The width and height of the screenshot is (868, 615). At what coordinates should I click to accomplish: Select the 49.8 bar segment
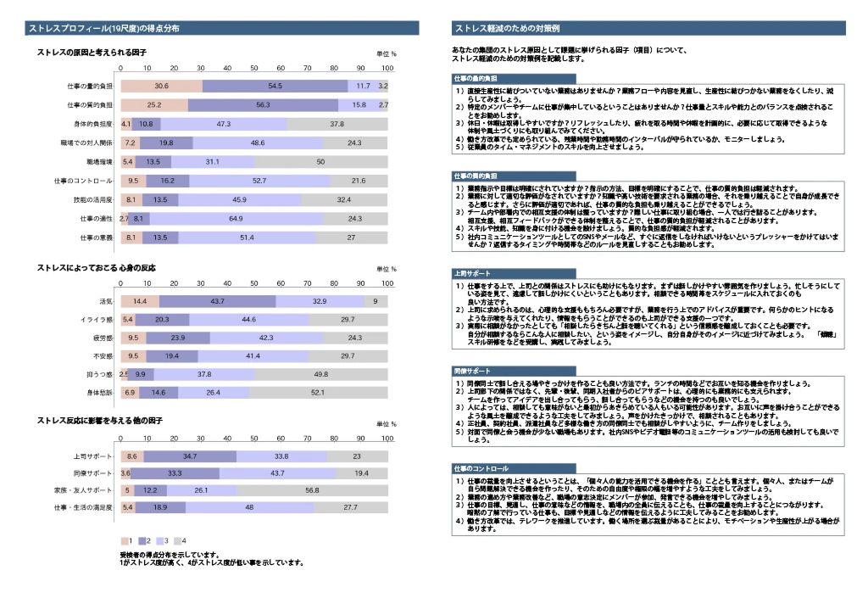click(x=321, y=375)
